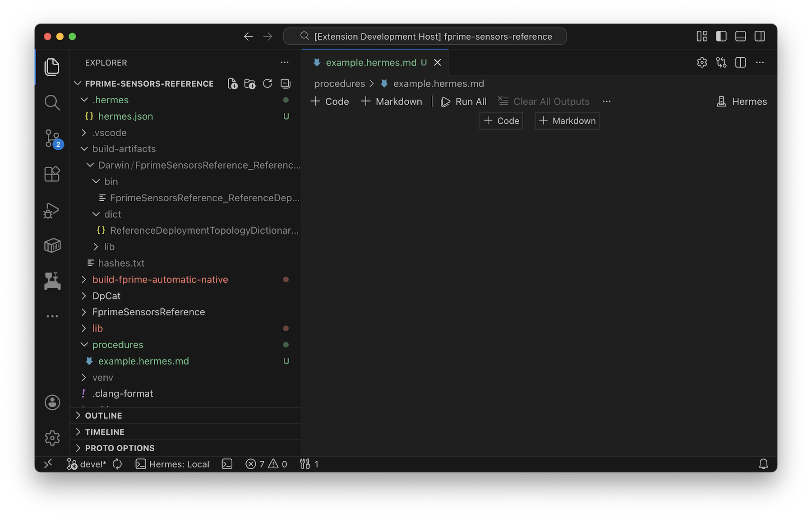The height and width of the screenshot is (518, 812).
Task: Open the Search view in activity bar
Action: point(52,103)
